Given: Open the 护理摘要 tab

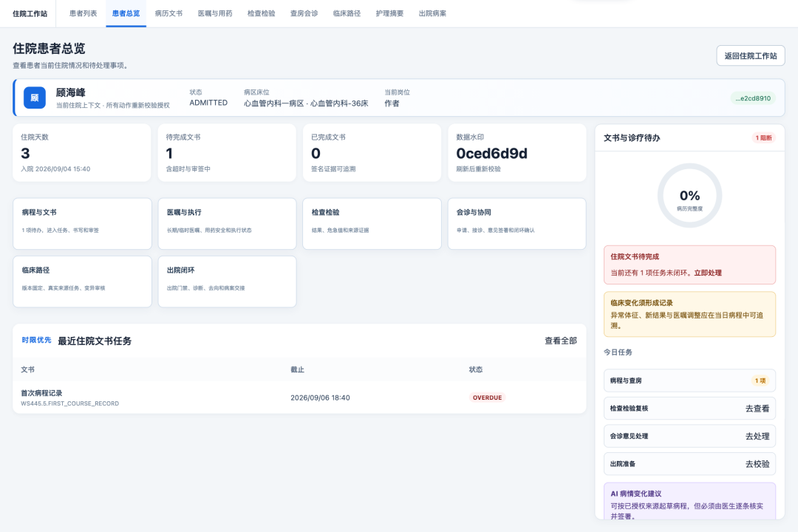Looking at the screenshot, I should pyautogui.click(x=389, y=13).
